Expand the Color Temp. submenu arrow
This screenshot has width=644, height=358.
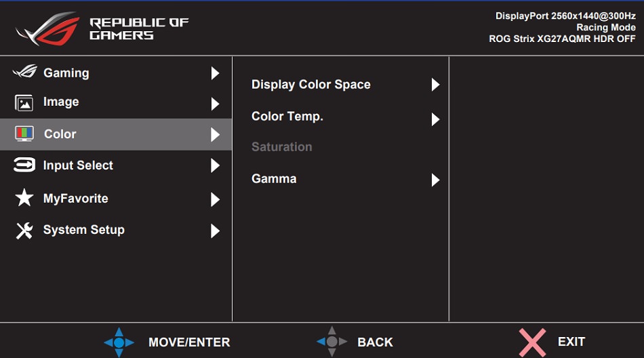click(435, 119)
